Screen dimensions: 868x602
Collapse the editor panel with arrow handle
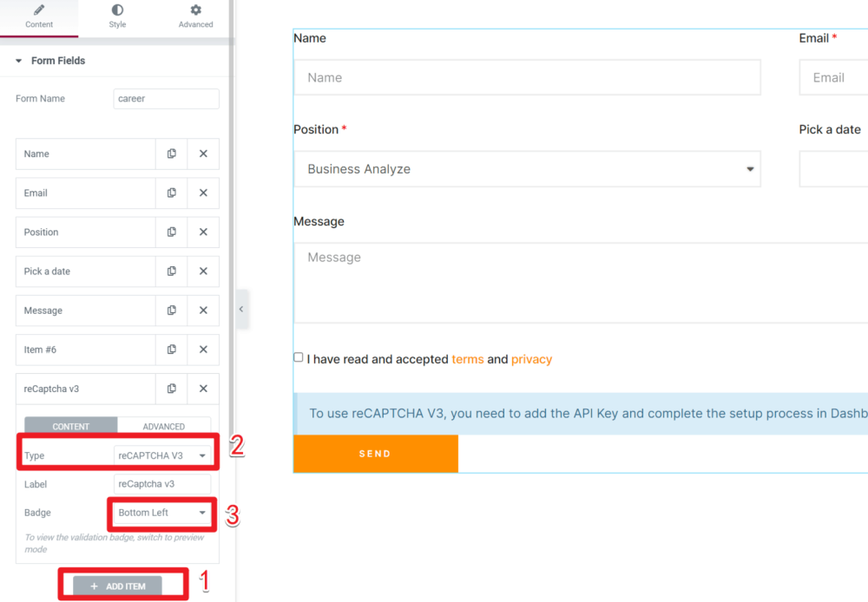(241, 310)
